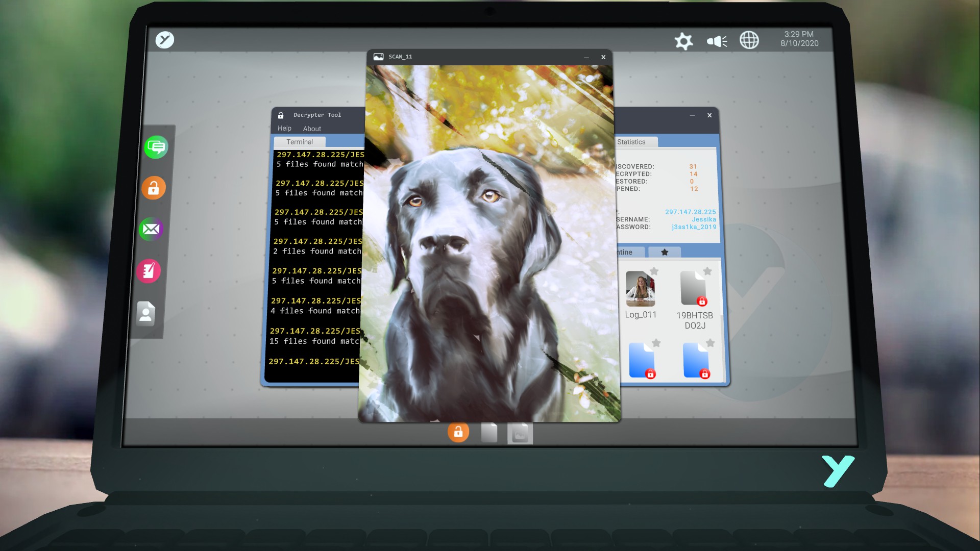Click the clock date display
The height and width of the screenshot is (551, 980).
(x=799, y=39)
